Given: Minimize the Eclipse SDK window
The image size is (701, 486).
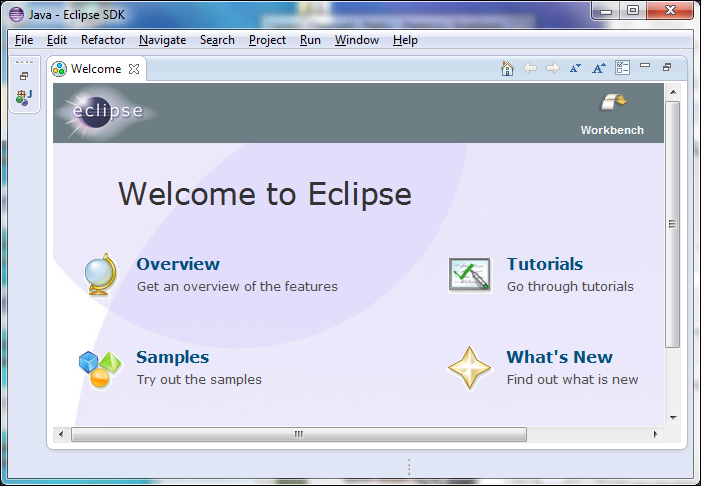Looking at the screenshot, I should click(606, 11).
